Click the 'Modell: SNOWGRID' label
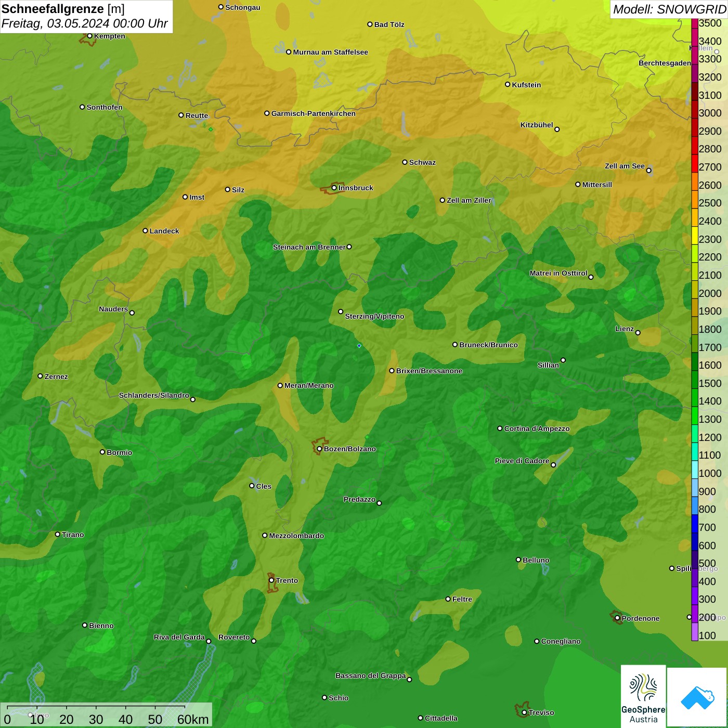This screenshot has height=728, width=728. [x=669, y=9]
